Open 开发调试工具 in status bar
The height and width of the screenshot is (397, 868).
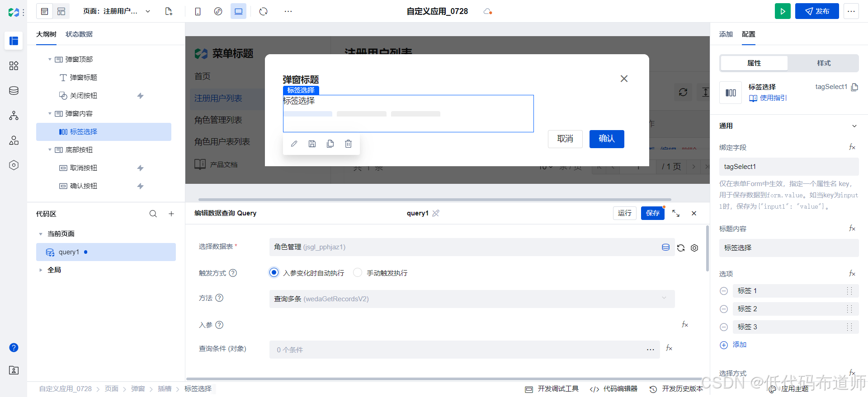click(552, 389)
